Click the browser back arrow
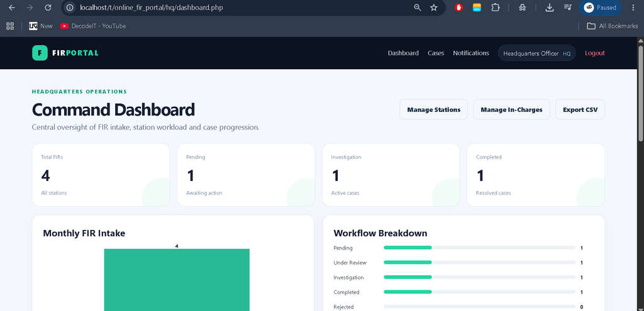Screen dimensions: 644x311 [11, 8]
